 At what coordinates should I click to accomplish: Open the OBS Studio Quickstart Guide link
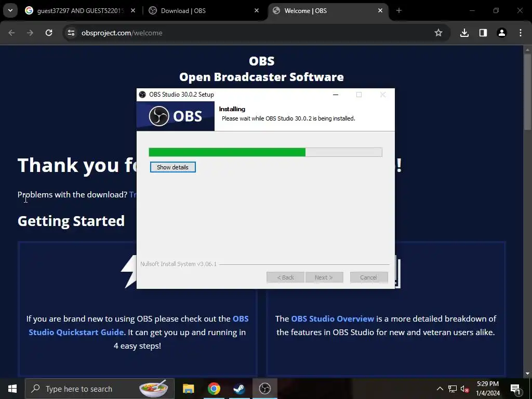139,325
